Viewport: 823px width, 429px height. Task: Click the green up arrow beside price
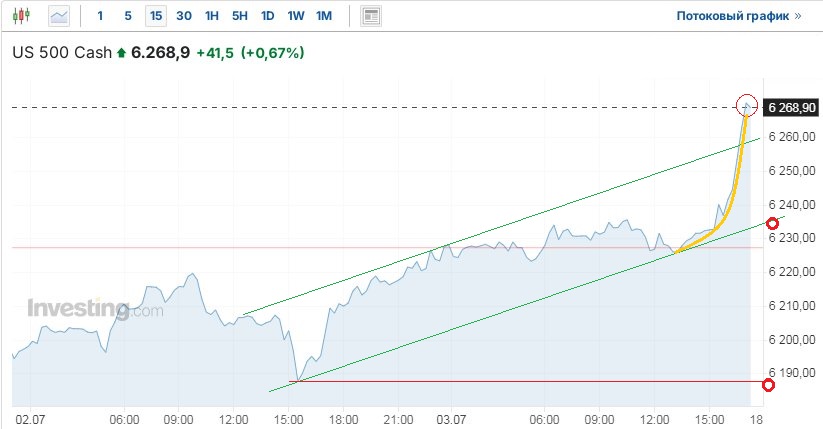(122, 52)
